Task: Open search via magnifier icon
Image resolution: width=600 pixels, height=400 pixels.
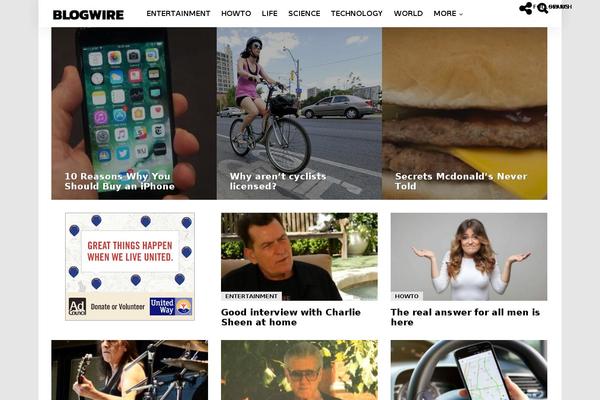Action: coord(542,8)
